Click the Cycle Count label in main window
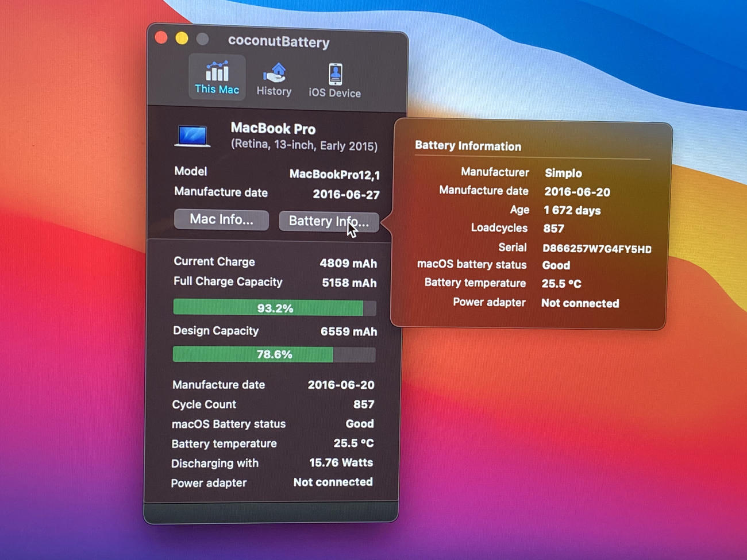Image resolution: width=747 pixels, height=560 pixels. point(204,404)
